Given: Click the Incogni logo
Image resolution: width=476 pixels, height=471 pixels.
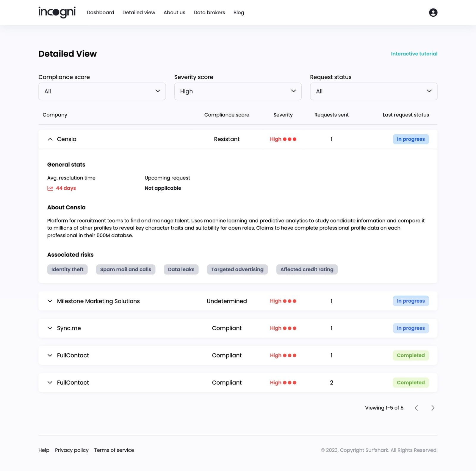Looking at the screenshot, I should point(57,12).
